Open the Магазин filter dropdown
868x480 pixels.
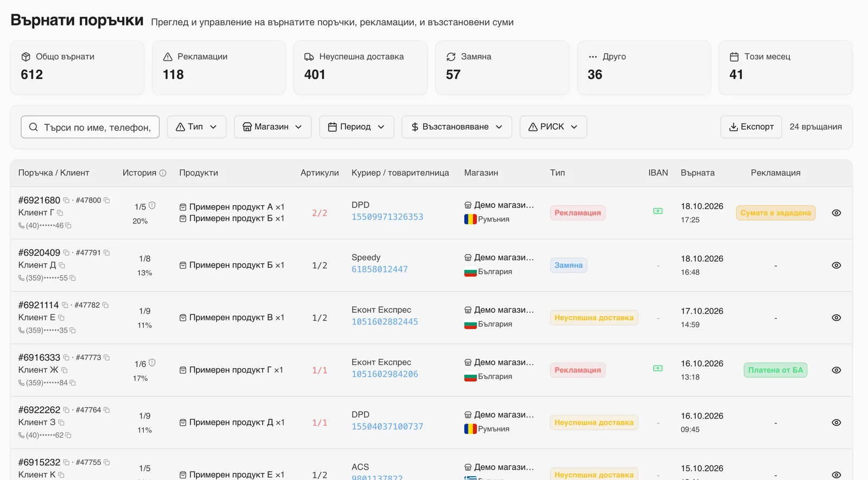pyautogui.click(x=272, y=127)
